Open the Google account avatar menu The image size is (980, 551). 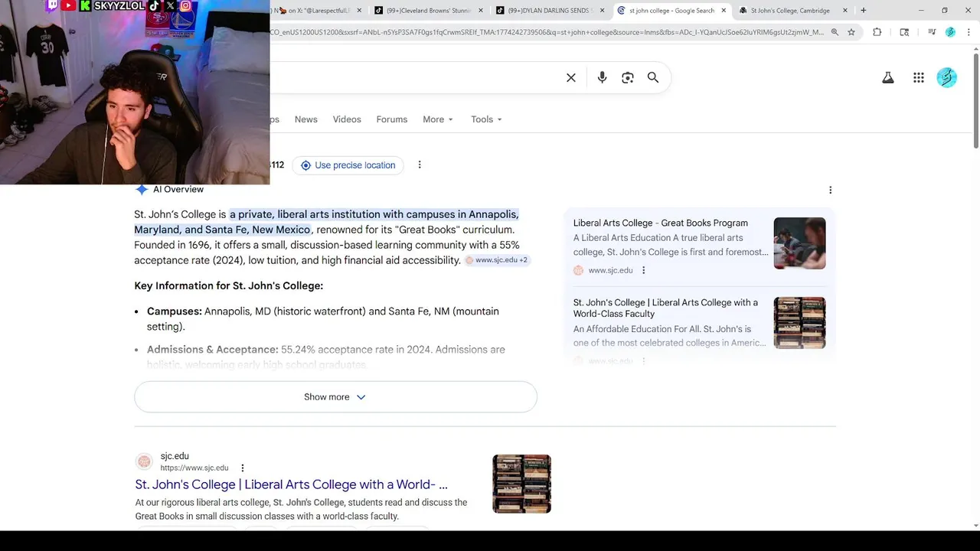[x=947, y=77]
